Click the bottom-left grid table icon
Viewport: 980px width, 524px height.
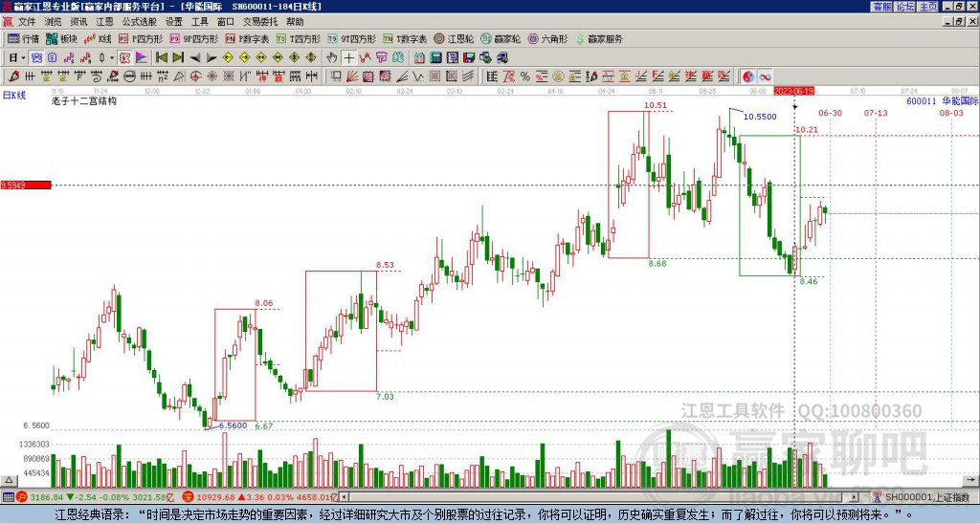click(x=8, y=497)
